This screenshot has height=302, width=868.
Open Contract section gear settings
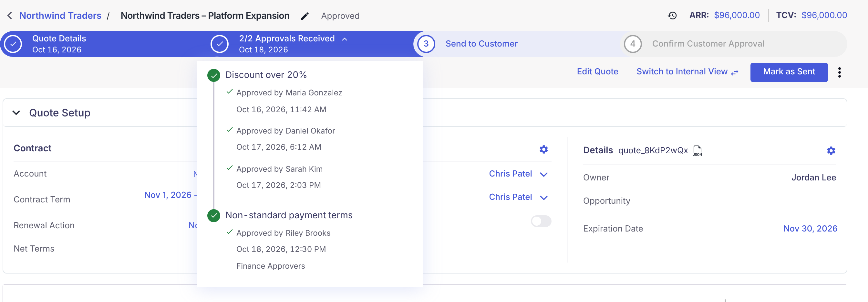pyautogui.click(x=543, y=149)
